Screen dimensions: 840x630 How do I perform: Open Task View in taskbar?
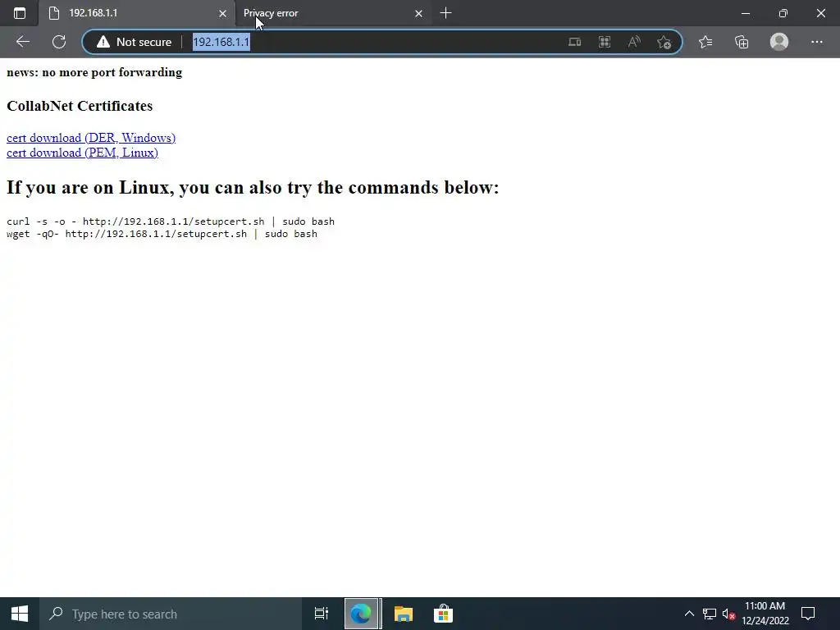(x=321, y=614)
